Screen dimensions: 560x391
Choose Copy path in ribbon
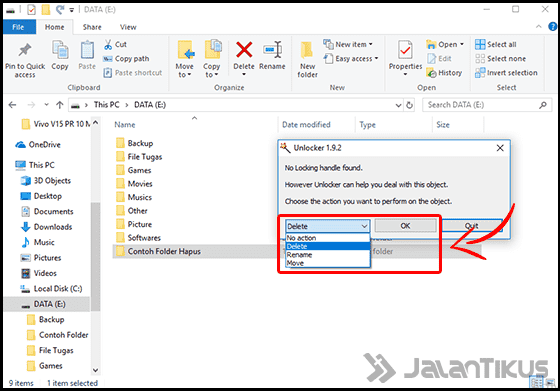click(126, 59)
